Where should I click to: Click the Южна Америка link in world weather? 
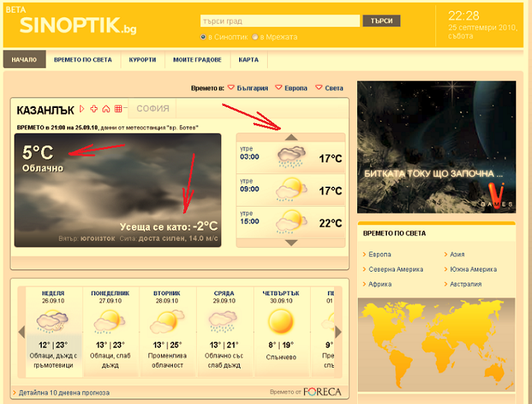(473, 270)
